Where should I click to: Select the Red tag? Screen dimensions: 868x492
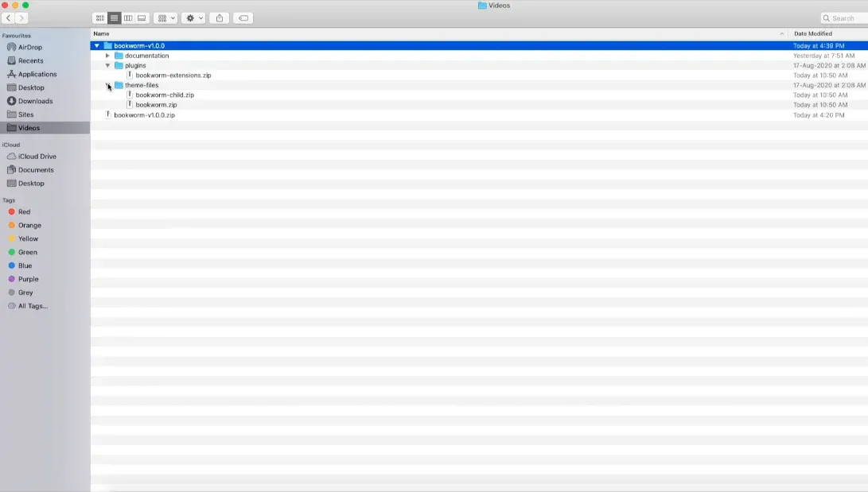[24, 212]
